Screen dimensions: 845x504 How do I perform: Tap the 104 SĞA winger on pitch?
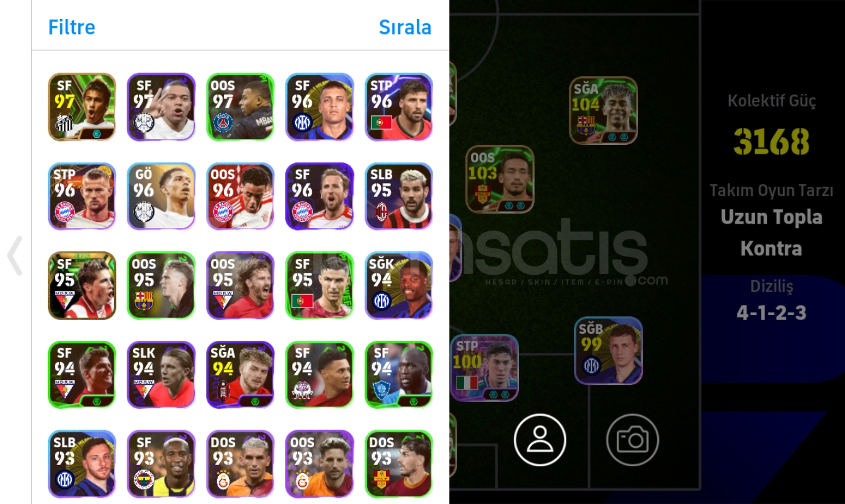pos(603,110)
